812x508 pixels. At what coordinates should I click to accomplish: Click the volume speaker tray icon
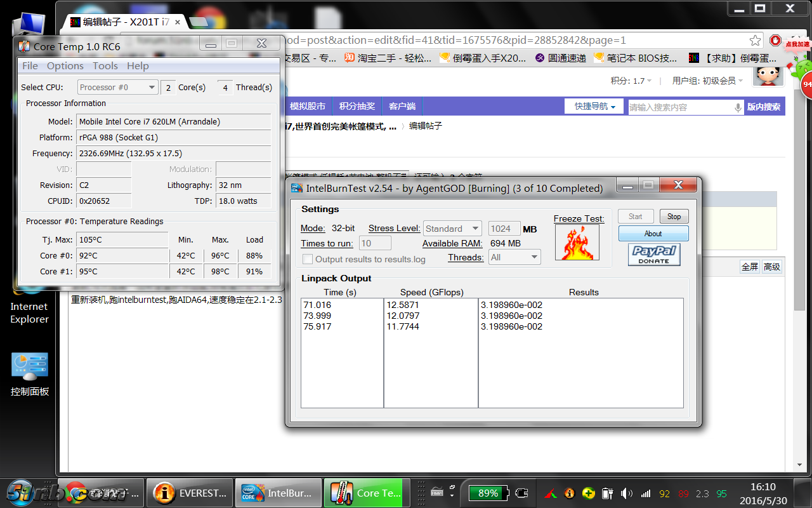click(626, 493)
